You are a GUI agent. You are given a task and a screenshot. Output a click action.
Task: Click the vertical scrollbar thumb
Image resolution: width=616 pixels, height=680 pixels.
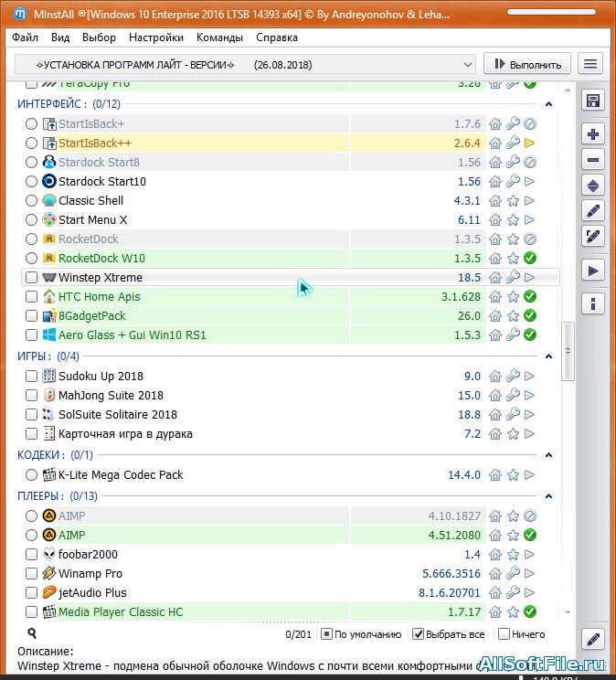[x=568, y=351]
